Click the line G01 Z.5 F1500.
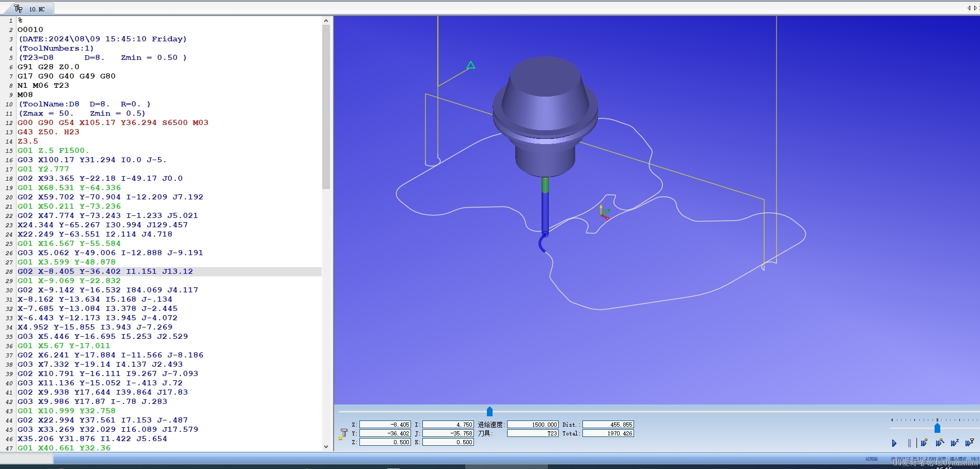The image size is (980, 469). [54, 150]
